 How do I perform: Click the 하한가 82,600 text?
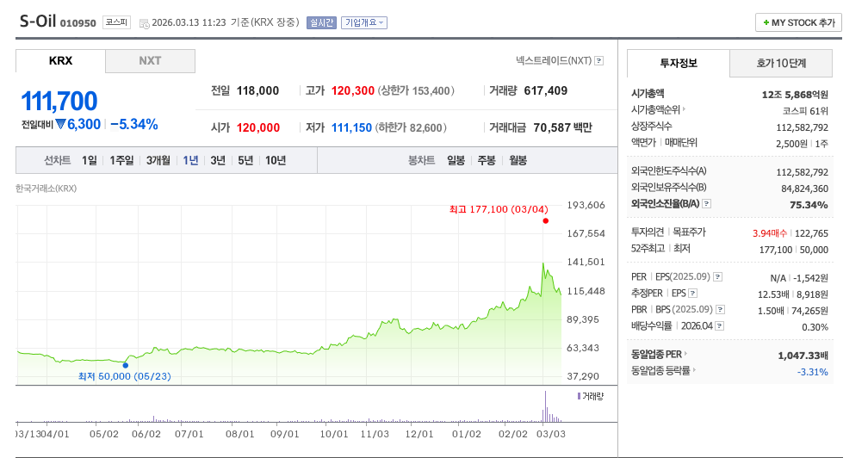(x=412, y=127)
